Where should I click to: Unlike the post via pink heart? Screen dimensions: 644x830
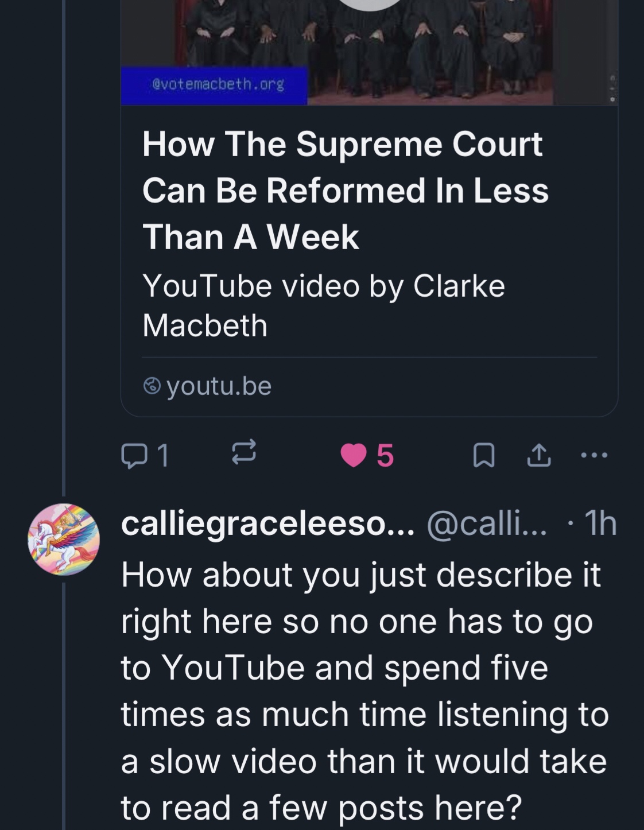[353, 456]
